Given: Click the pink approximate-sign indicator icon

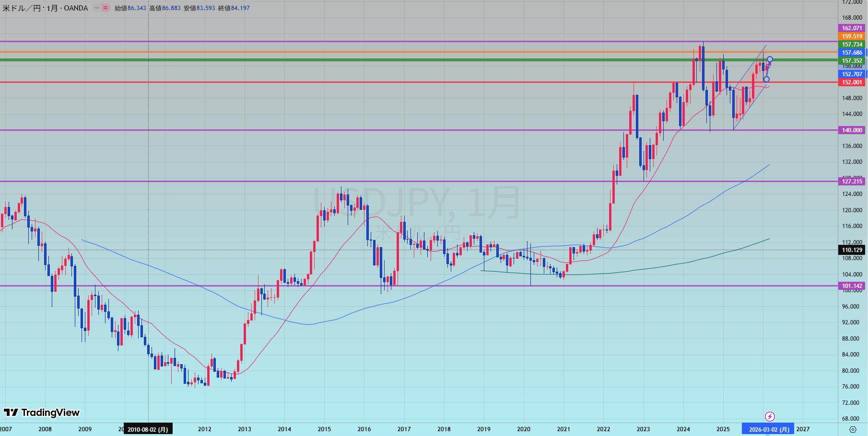Looking at the screenshot, I should (106, 8).
